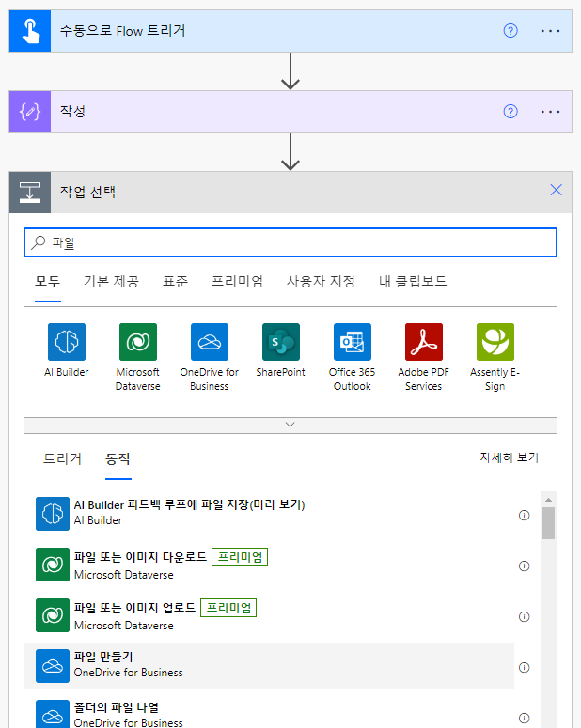The height and width of the screenshot is (728, 581).
Task: Choose the Office 365 Outlook connector icon
Action: pos(353,342)
